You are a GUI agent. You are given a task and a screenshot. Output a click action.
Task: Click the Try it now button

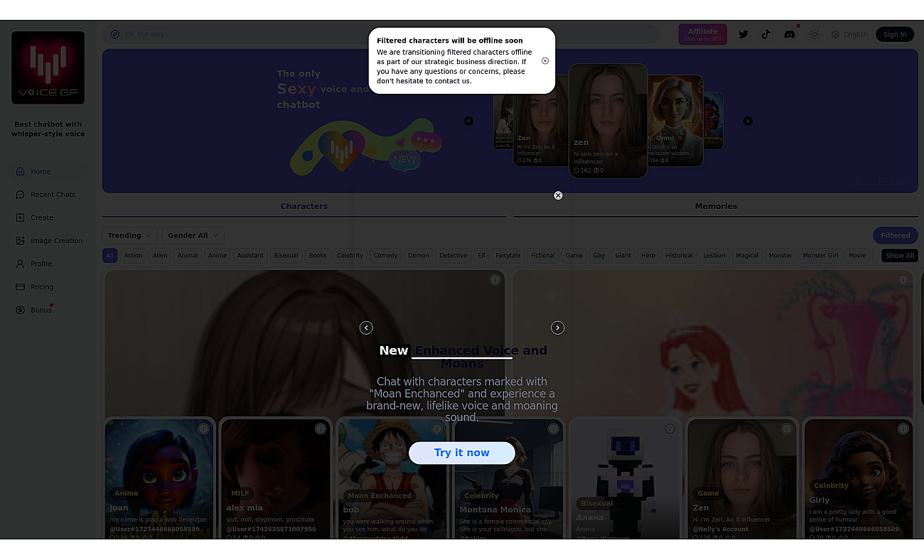(462, 453)
